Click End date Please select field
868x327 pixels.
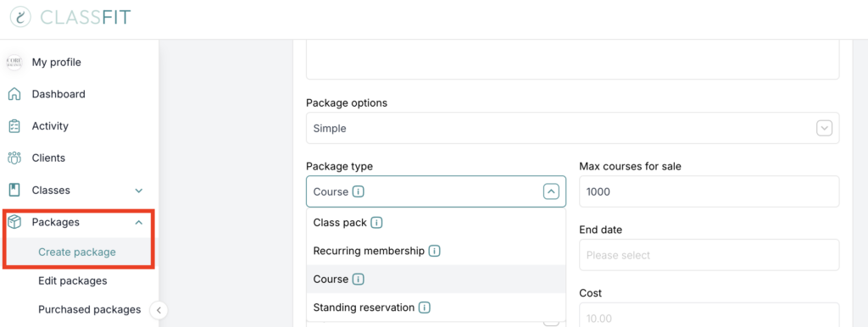pos(709,255)
